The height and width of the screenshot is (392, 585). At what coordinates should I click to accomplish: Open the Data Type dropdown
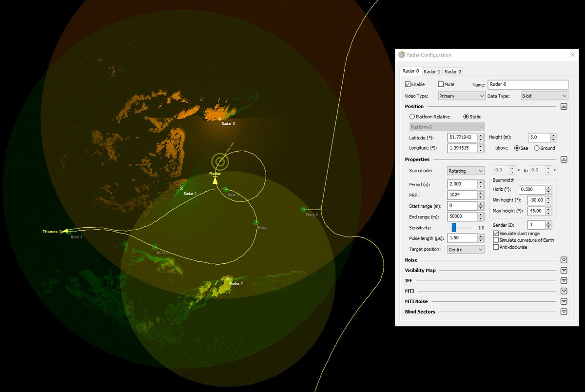(544, 96)
